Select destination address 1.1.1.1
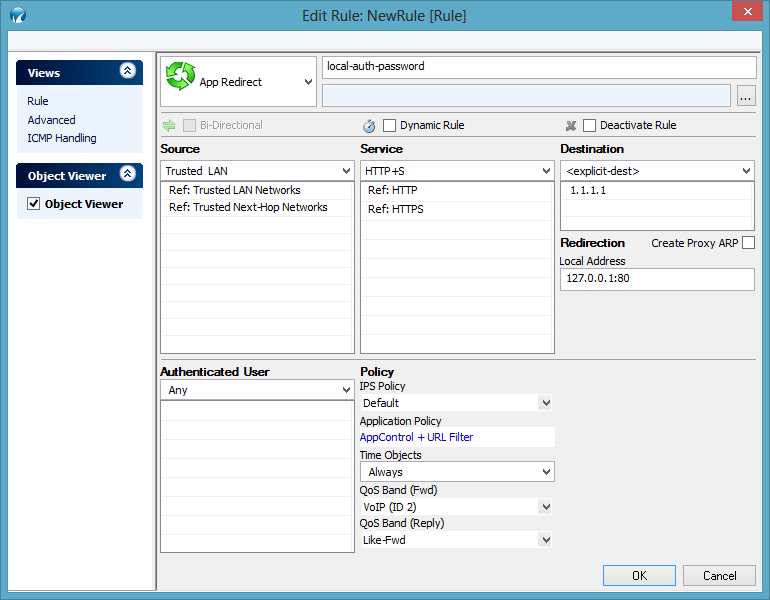This screenshot has height=600, width=770. 657,191
